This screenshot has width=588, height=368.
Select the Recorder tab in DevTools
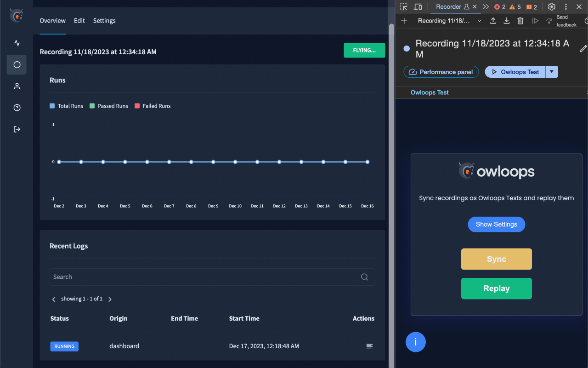click(448, 7)
